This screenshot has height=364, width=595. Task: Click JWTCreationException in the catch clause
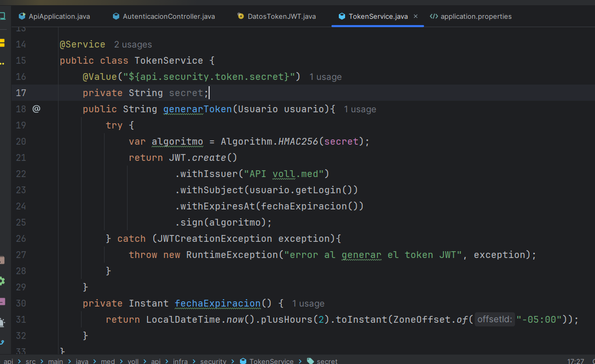(x=214, y=239)
